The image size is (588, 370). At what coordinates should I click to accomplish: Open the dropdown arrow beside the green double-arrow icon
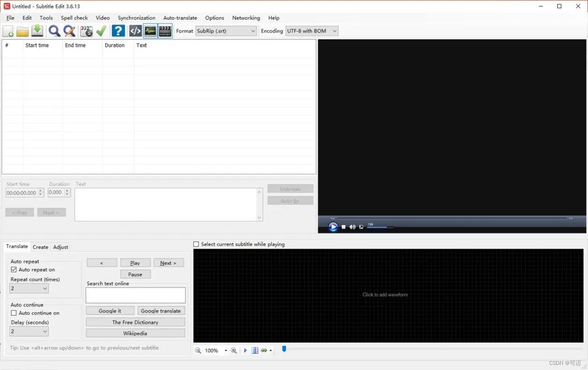pyautogui.click(x=271, y=350)
